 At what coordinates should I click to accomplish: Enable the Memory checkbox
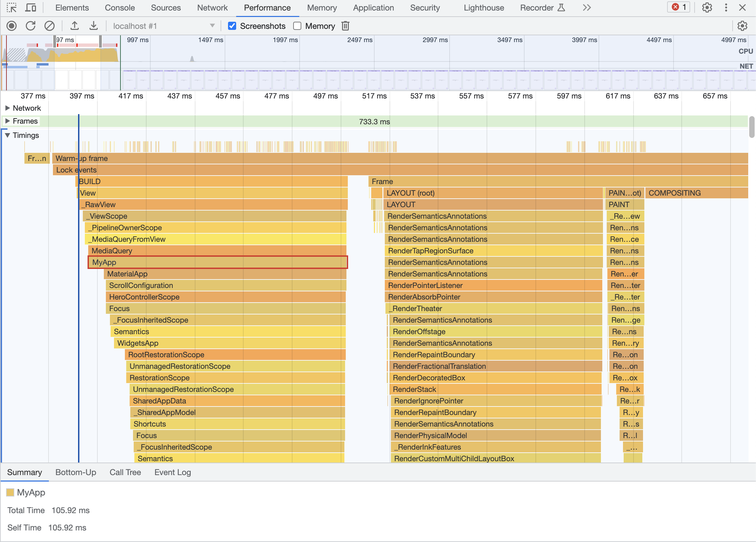[297, 26]
